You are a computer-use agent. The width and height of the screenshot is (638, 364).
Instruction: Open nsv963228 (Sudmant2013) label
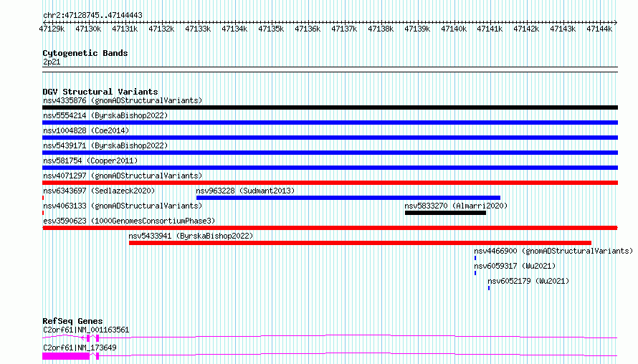(245, 191)
